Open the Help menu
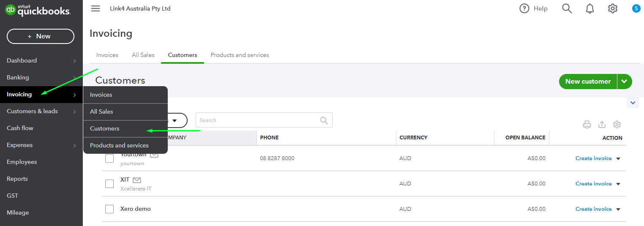644x226 pixels. coord(533,8)
